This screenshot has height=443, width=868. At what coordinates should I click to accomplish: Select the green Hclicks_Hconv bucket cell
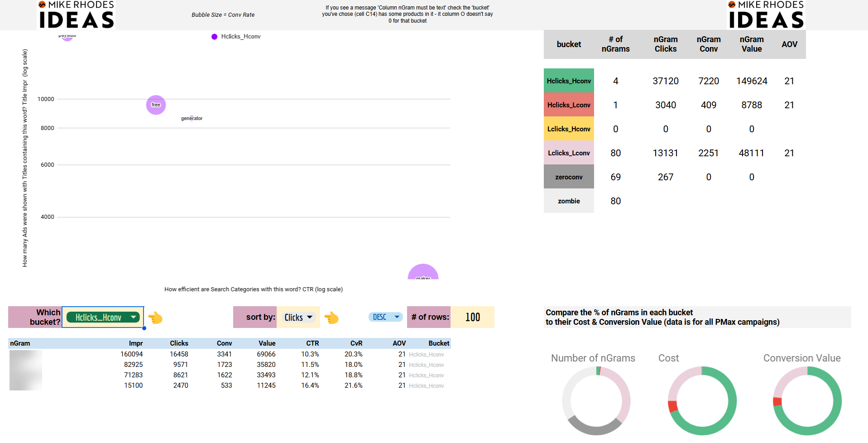click(x=569, y=81)
